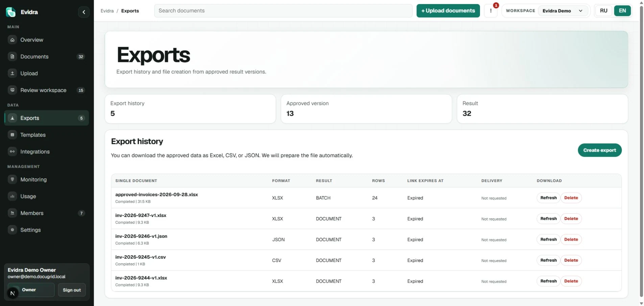Click the Create export button

click(x=600, y=150)
